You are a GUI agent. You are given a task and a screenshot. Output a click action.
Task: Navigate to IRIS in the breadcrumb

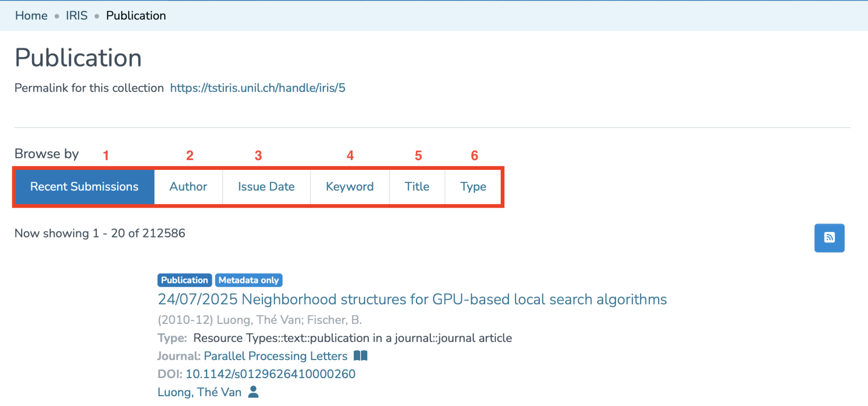click(76, 15)
